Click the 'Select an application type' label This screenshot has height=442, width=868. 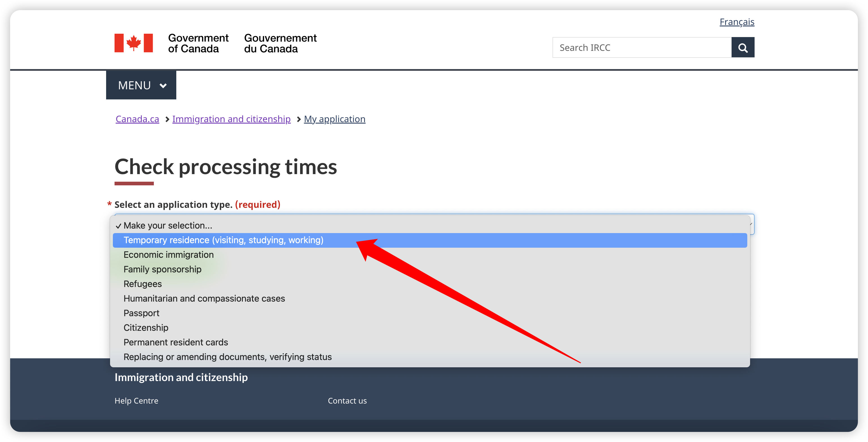[197, 205]
